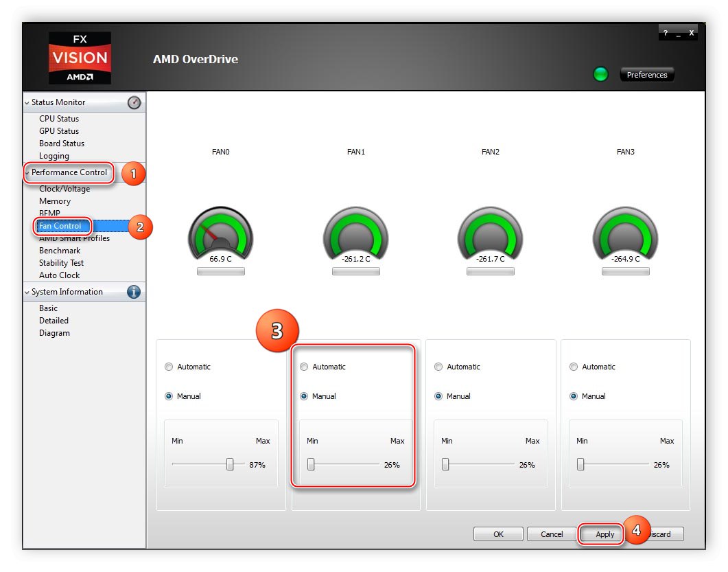Select Automatic mode for FAN3
The height and width of the screenshot is (572, 728).
click(574, 367)
